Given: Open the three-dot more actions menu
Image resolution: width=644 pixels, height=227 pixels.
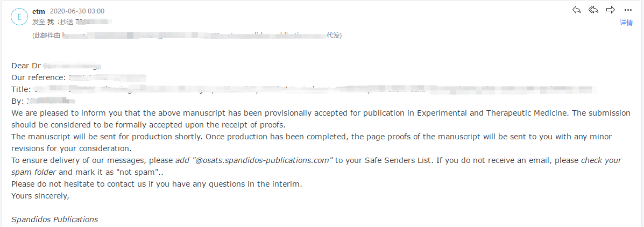Looking at the screenshot, I should point(628,10).
